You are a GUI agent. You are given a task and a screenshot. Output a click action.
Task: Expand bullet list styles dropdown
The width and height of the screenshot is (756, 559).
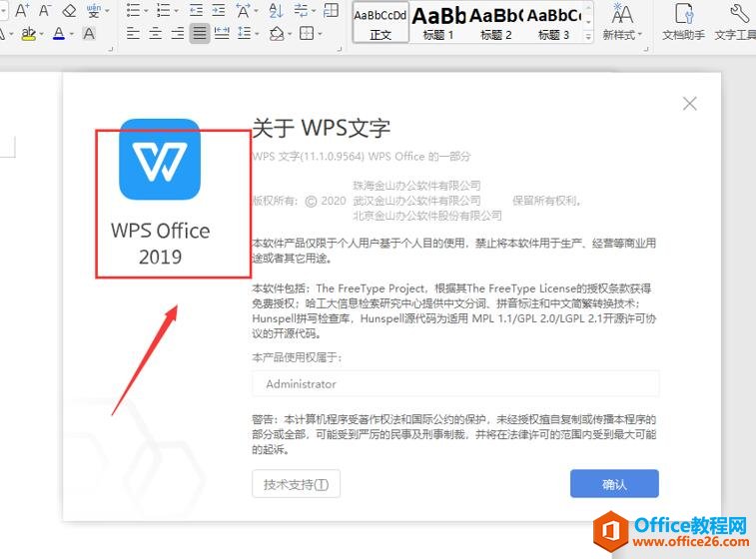tap(146, 11)
